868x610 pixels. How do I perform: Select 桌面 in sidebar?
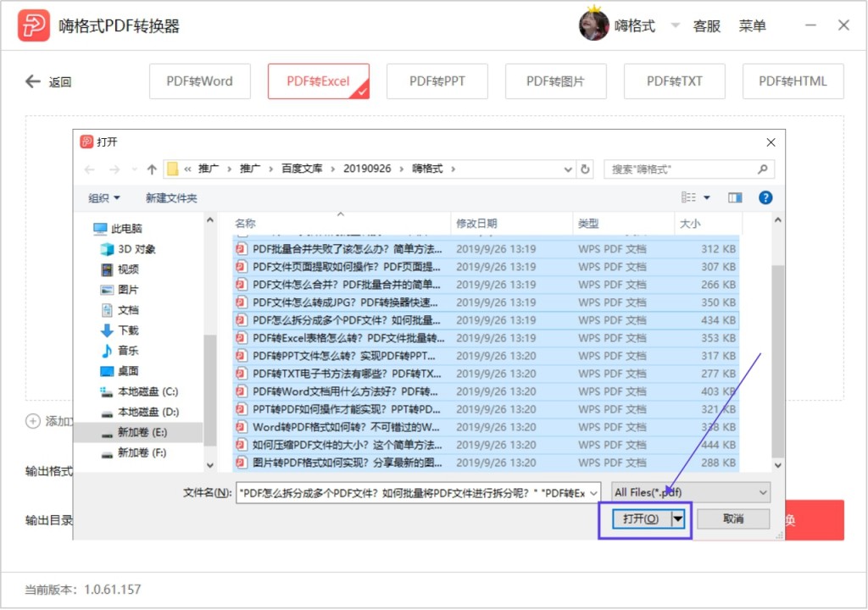coord(120,371)
